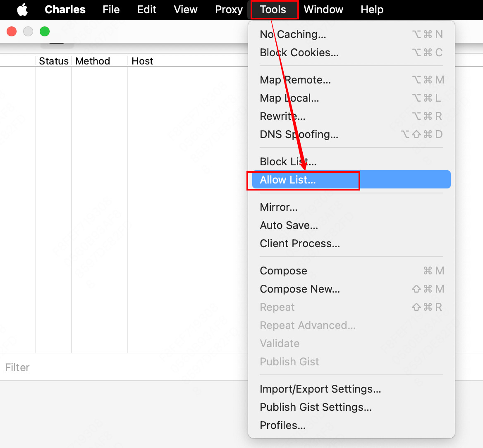Screen dimensions: 483x448
Task: Click the Tools menu in menu bar
Action: point(273,10)
